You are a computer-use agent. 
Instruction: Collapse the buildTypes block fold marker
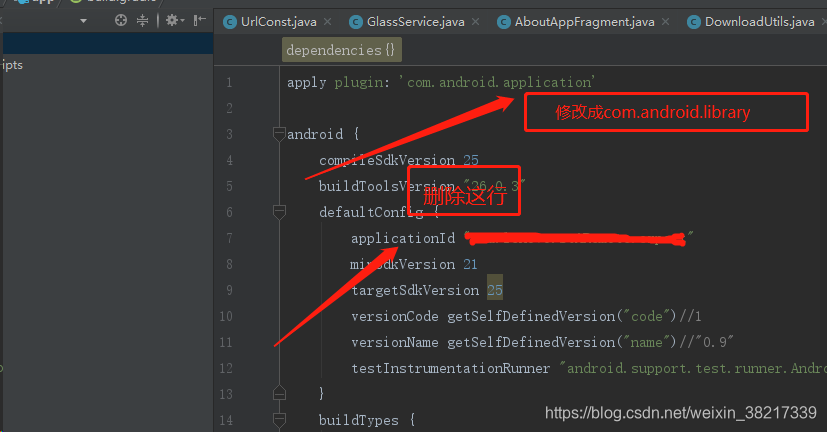(x=279, y=420)
